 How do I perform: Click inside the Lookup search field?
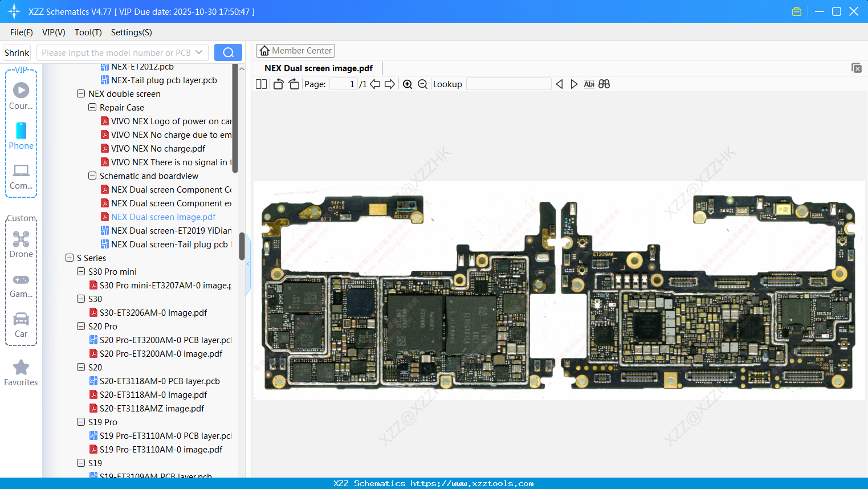[x=509, y=84]
